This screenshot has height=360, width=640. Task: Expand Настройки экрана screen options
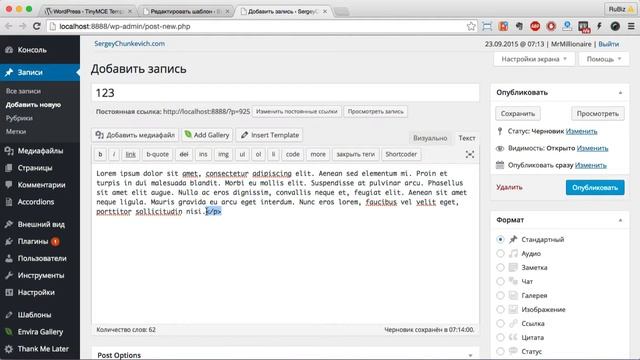tap(534, 59)
